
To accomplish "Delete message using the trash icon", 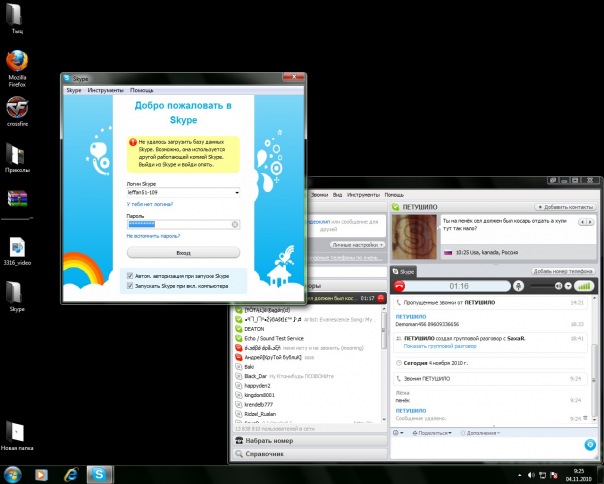I will 586,418.
